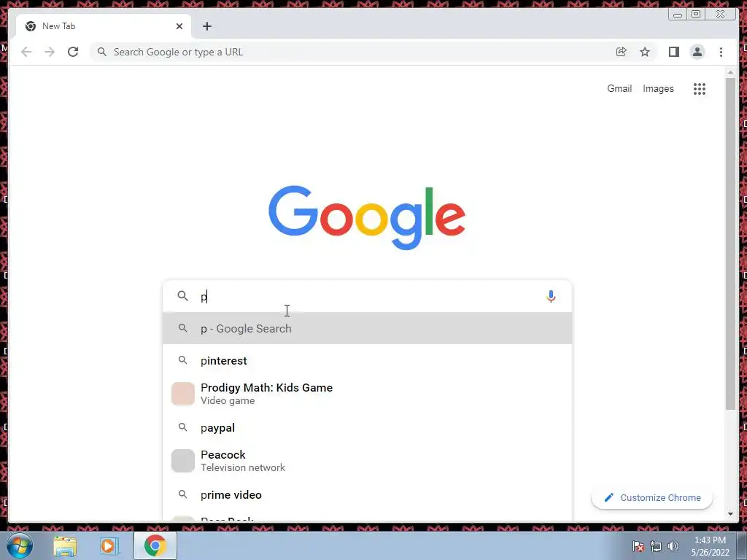Screen dimensions: 747x560
Task: Open the Action Center flag icon
Action: 638,546
